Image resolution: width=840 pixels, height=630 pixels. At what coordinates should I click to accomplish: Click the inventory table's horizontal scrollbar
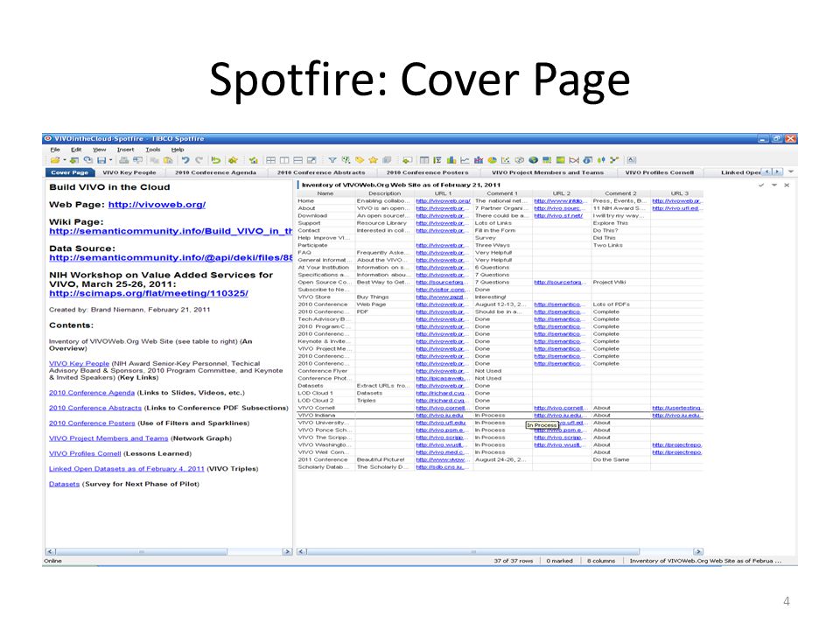[x=473, y=551]
